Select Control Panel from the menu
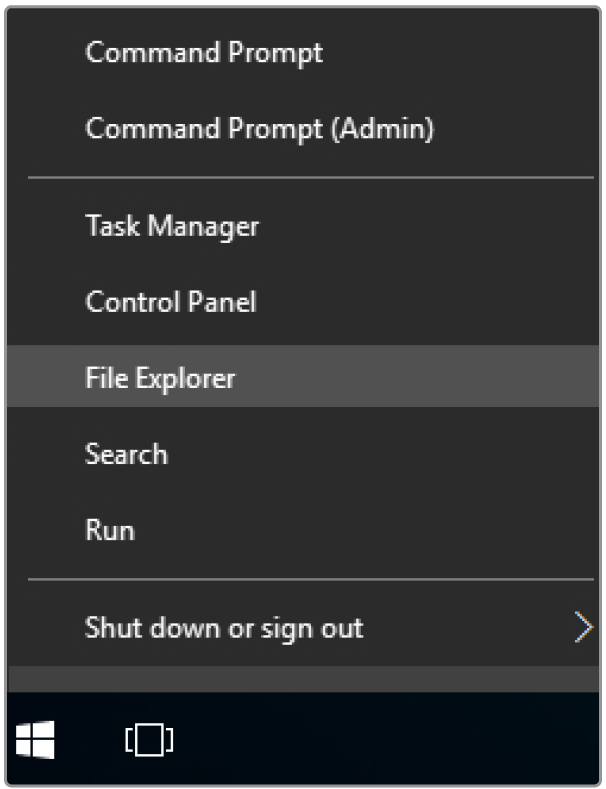The image size is (606, 789). pos(171,302)
